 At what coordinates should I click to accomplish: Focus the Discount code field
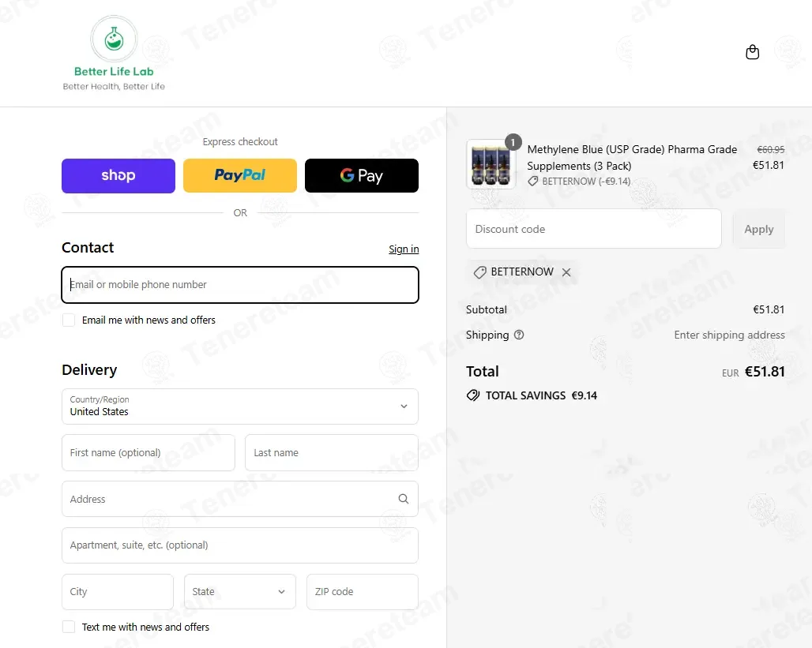pos(593,229)
